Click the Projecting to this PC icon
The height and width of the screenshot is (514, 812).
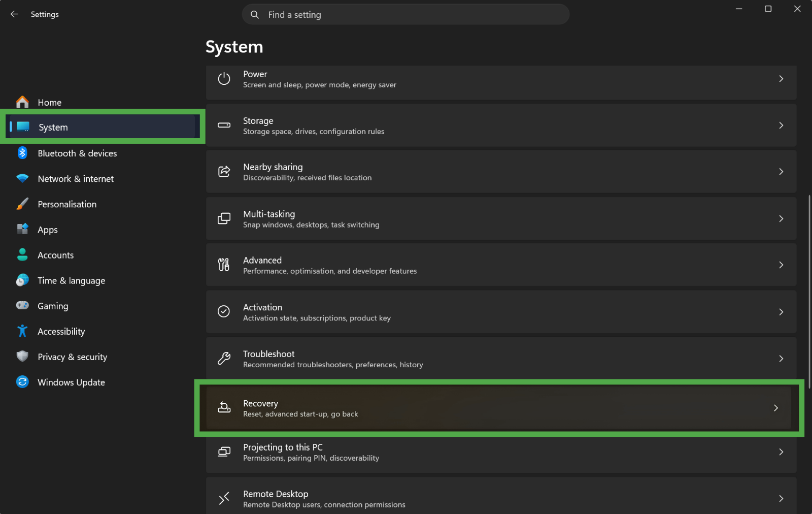click(224, 452)
